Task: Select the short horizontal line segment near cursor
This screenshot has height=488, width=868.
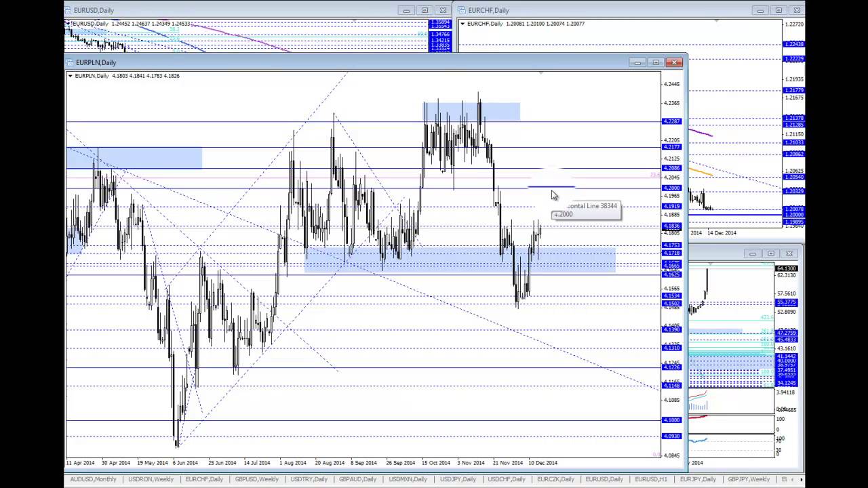Action: (x=551, y=186)
